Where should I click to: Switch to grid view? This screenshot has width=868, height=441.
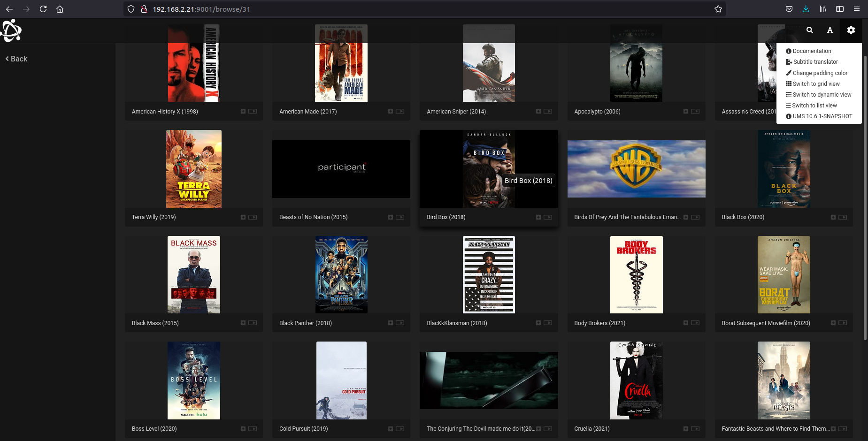[813, 84]
